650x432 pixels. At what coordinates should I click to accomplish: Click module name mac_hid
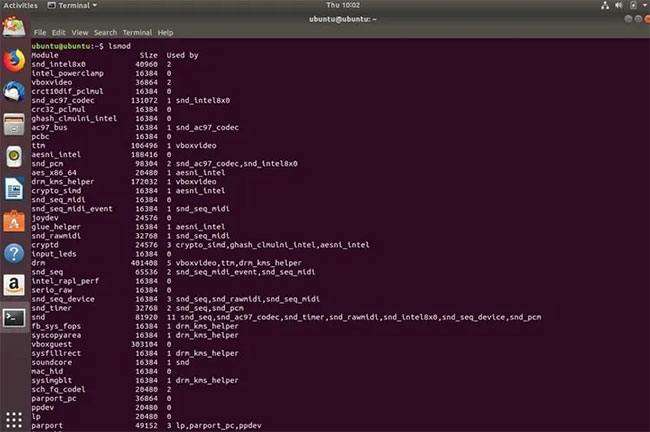tap(47, 371)
